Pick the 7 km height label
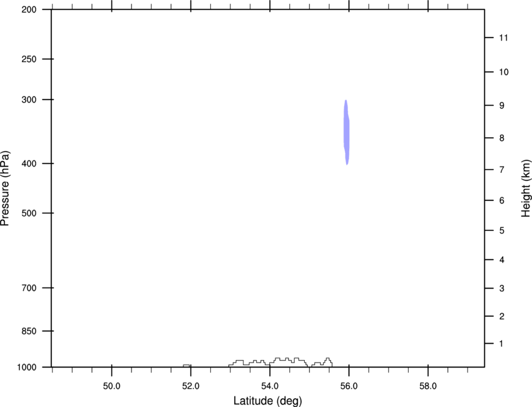The width and height of the screenshot is (532, 407). pyautogui.click(x=502, y=170)
